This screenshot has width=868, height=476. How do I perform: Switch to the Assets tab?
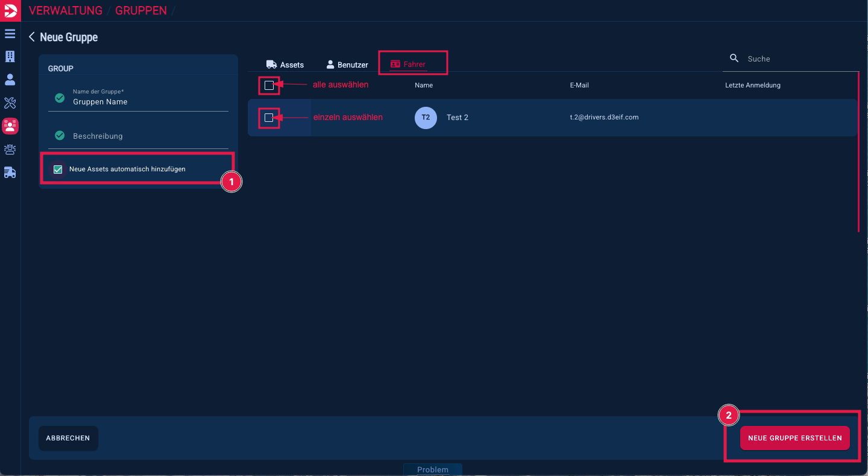point(285,65)
